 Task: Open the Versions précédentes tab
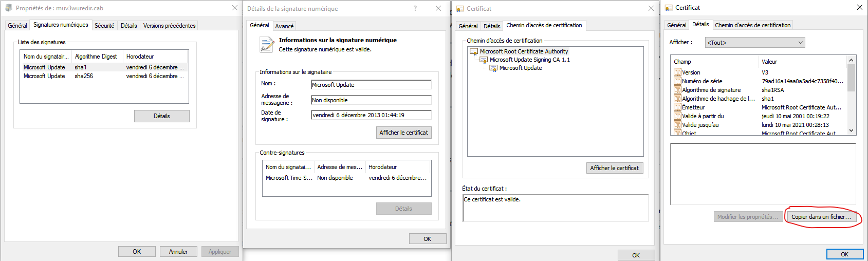(169, 26)
